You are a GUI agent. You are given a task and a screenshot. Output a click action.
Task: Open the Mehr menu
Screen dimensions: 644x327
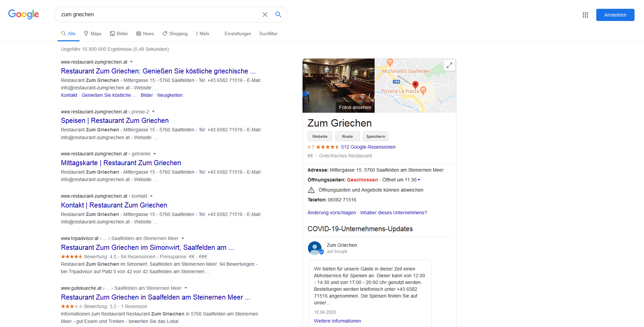pos(203,34)
